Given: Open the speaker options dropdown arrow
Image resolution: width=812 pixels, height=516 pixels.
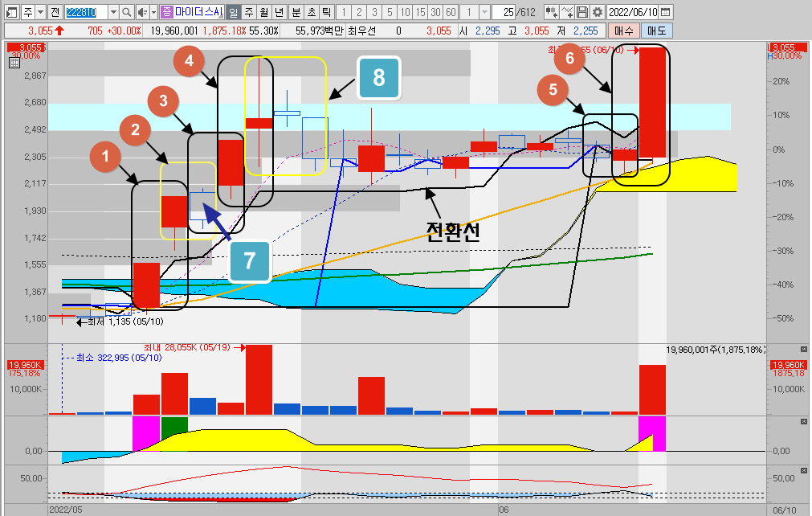Looking at the screenshot, I should tap(153, 12).
